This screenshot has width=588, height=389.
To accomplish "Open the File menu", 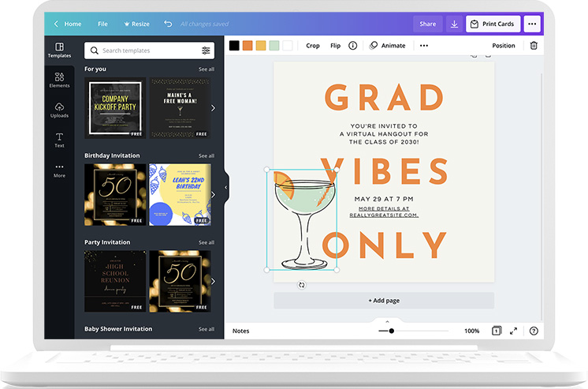I will tap(102, 24).
